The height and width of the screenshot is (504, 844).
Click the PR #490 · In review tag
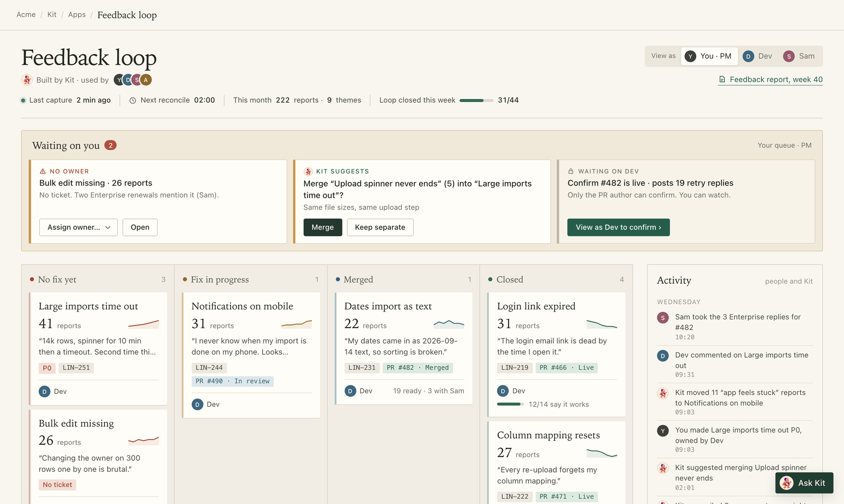pyautogui.click(x=233, y=381)
